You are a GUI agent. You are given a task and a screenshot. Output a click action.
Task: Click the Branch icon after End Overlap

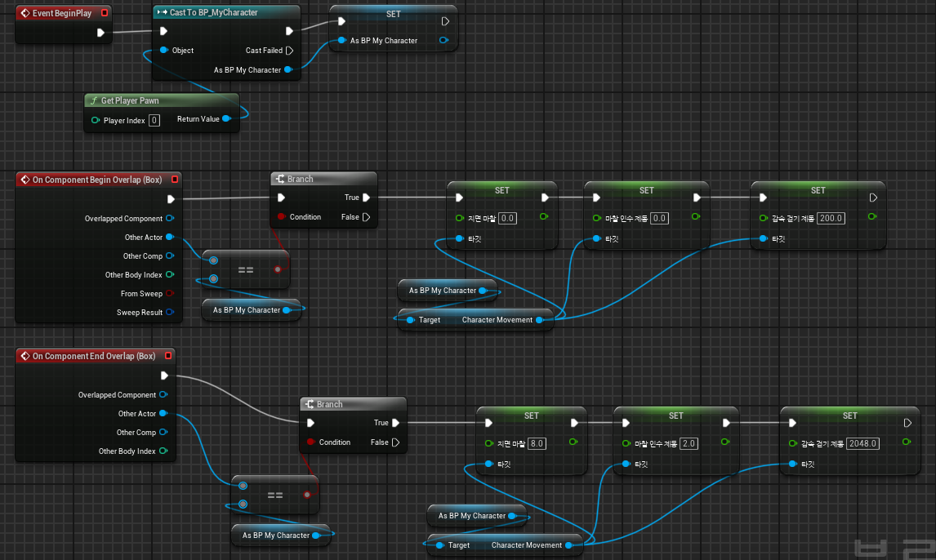(310, 404)
